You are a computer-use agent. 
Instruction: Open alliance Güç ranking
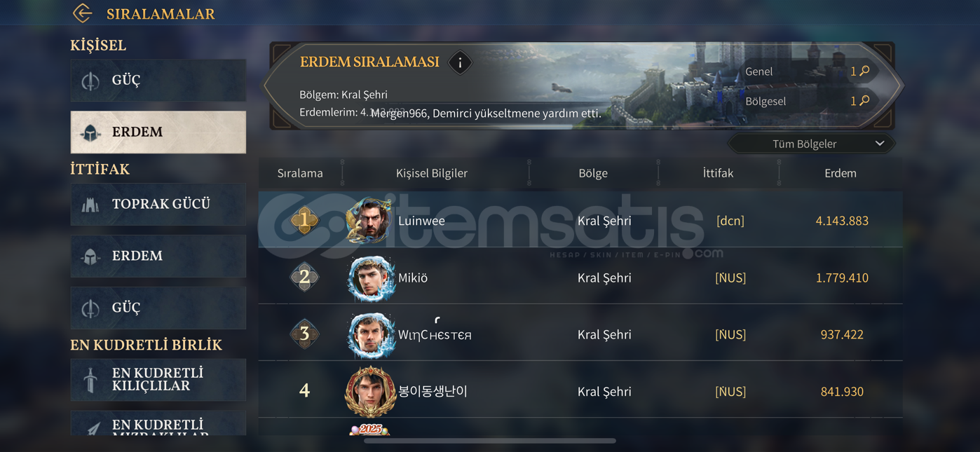[158, 308]
